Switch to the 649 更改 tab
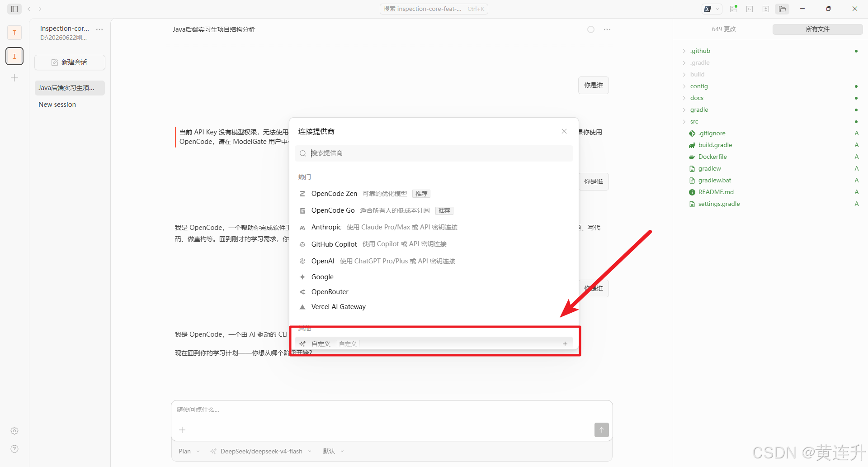The height and width of the screenshot is (467, 868). [x=723, y=29]
